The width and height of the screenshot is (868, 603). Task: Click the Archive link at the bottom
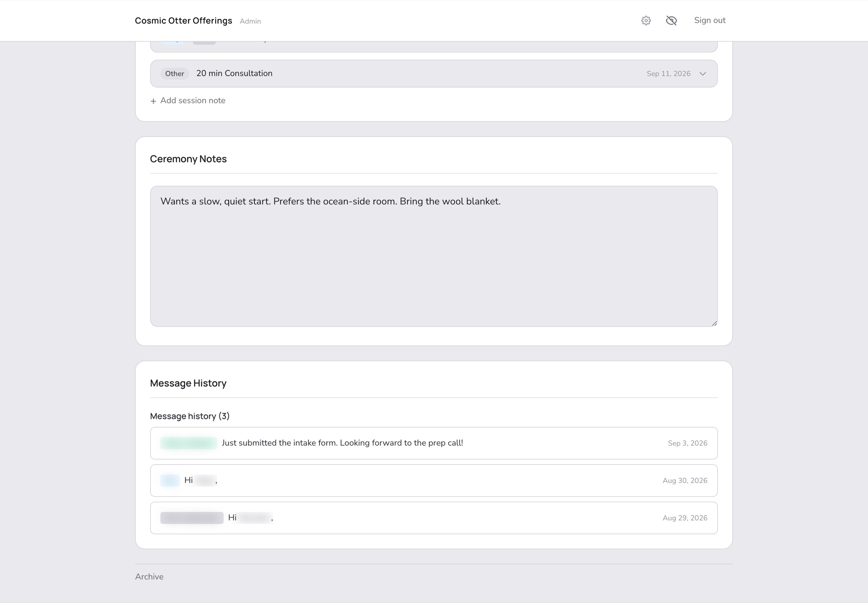tap(149, 577)
